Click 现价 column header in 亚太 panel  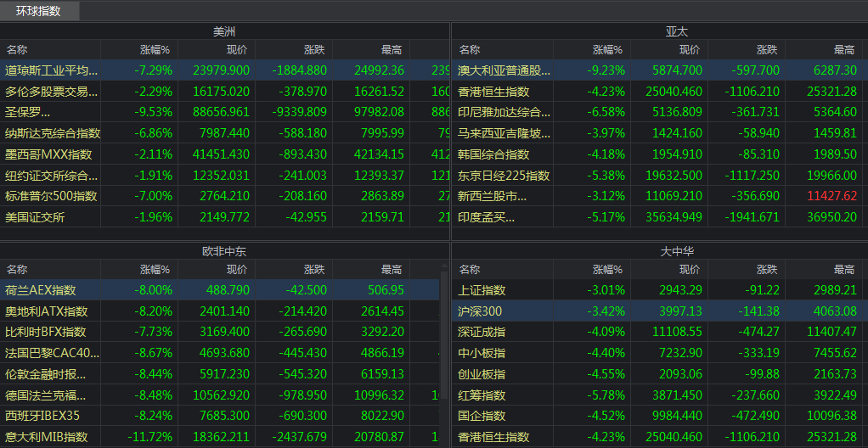point(689,50)
